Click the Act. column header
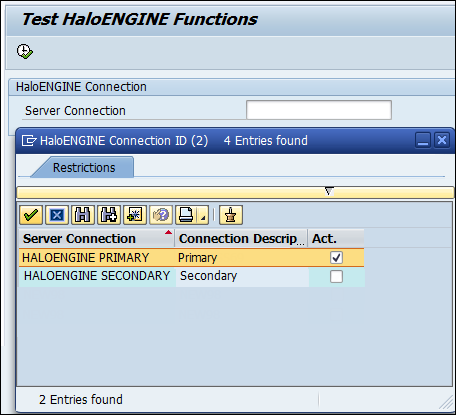This screenshot has width=456, height=415. [x=336, y=238]
